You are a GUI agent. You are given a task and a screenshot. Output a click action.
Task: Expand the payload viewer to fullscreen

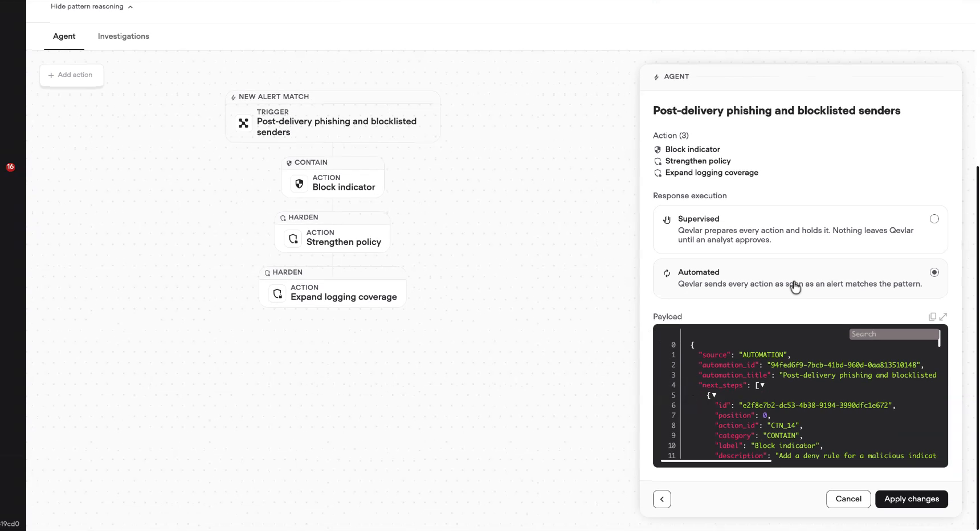[943, 317]
